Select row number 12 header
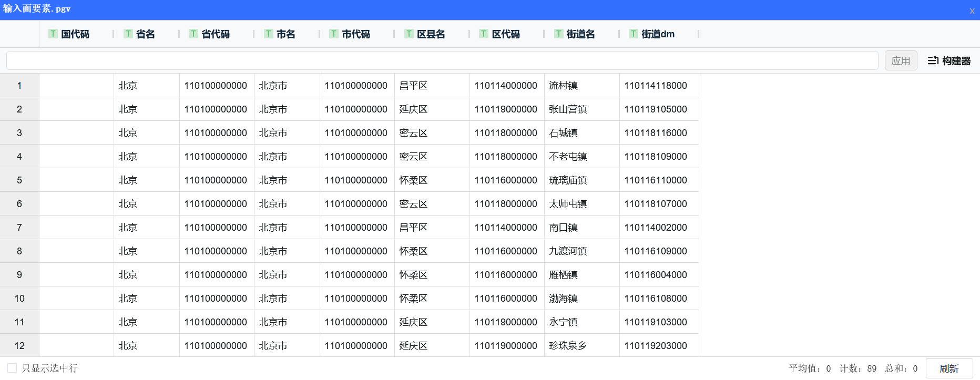The height and width of the screenshot is (380, 980). coord(19,346)
